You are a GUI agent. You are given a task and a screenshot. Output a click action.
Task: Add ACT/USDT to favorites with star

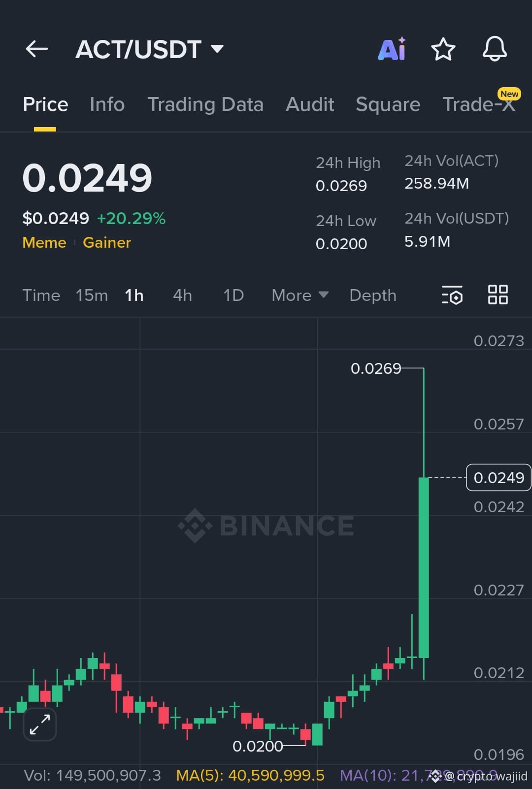443,49
